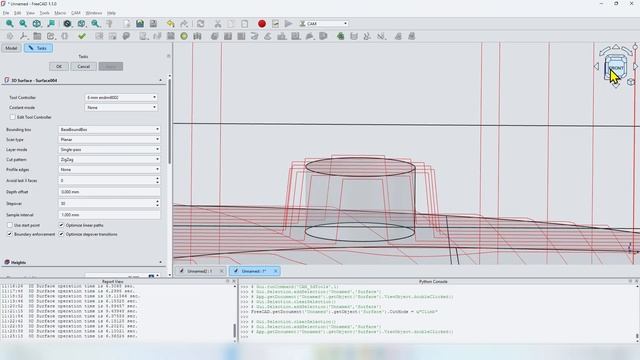The image size is (640, 360).
Task: Click the Sample interval input field
Action: 109,215
